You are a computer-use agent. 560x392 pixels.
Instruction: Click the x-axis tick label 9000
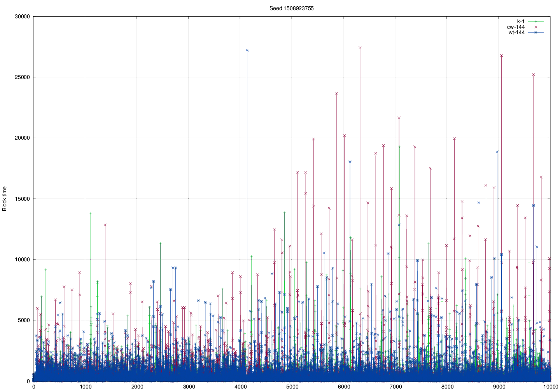coord(499,387)
